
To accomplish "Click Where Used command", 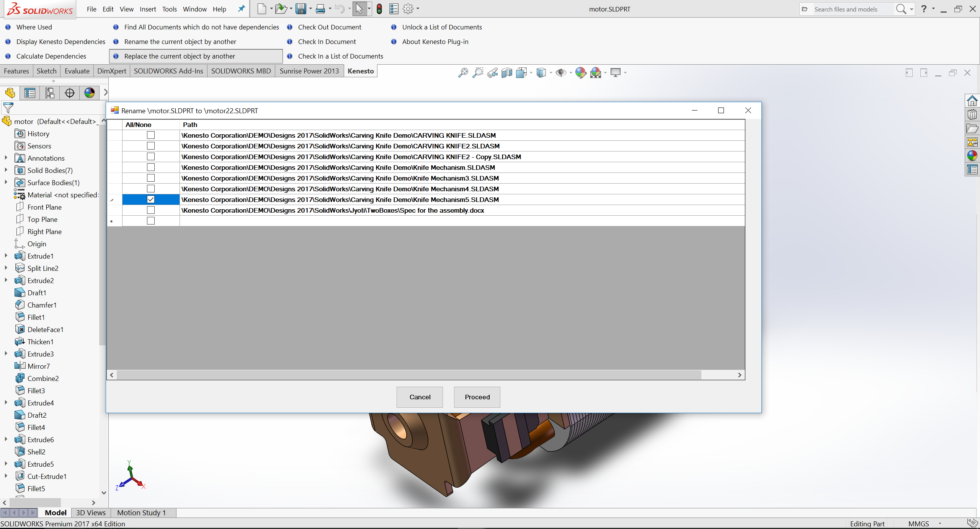I will coord(34,27).
